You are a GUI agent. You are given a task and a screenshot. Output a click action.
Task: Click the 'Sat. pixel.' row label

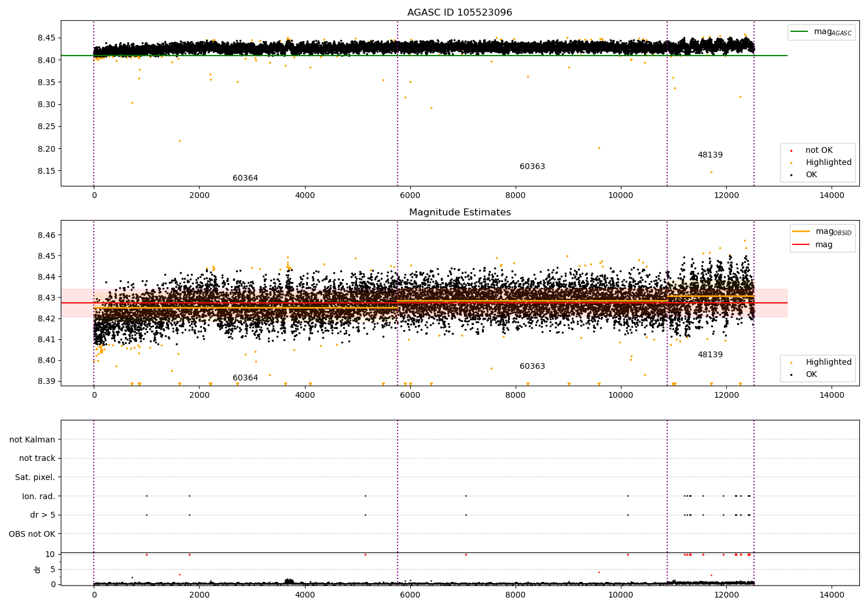(35, 478)
